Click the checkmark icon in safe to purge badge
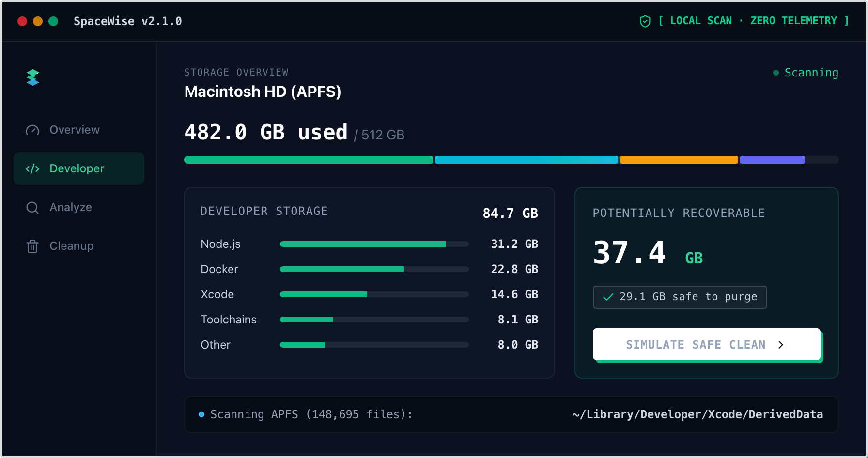Viewport: 868px width, 458px height. coord(608,297)
